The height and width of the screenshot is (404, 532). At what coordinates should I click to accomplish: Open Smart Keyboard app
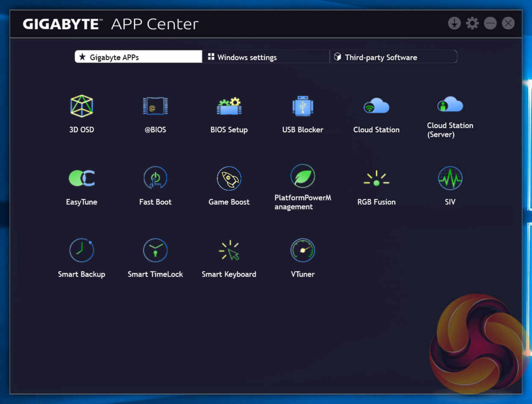(229, 251)
